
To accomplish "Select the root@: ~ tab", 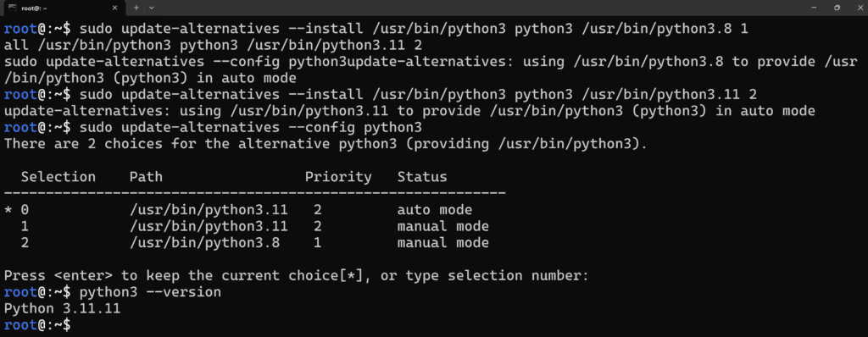I will tap(63, 8).
